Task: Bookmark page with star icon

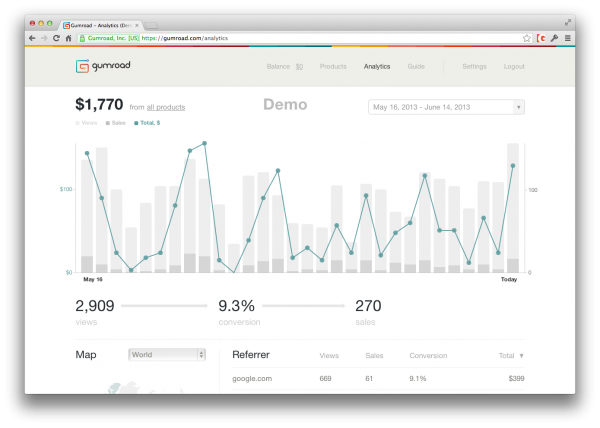Action: [x=527, y=38]
